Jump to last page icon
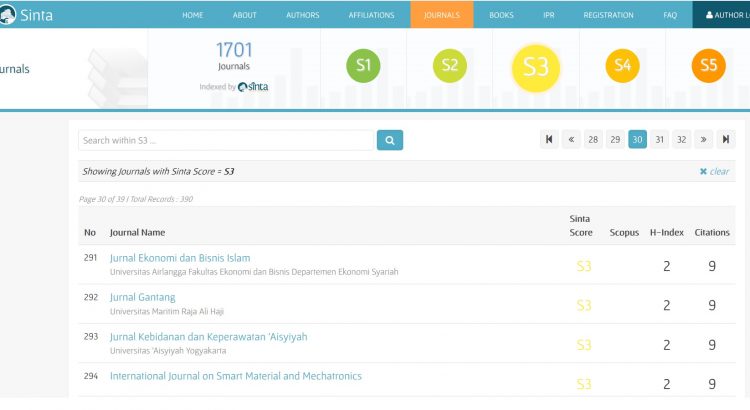The height and width of the screenshot is (410, 750). [726, 139]
